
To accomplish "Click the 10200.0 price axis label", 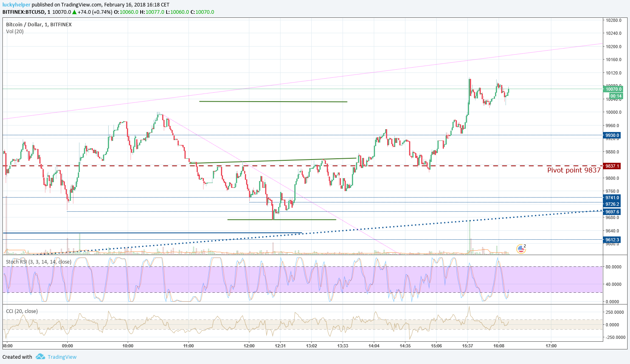I will 614,47.
